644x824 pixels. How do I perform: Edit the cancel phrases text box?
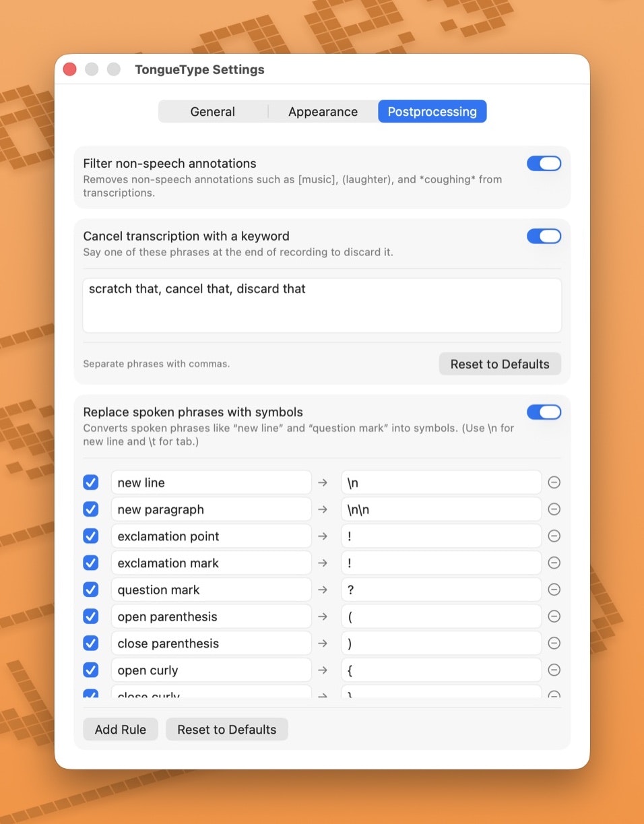click(x=322, y=305)
